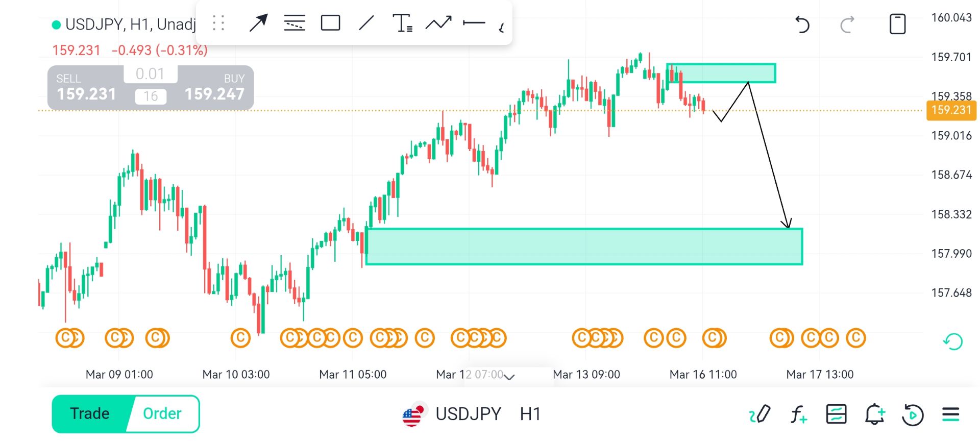Image resolution: width=980 pixels, height=441 pixels.
Task: Select the horizontal ray line tool
Action: coord(474,23)
